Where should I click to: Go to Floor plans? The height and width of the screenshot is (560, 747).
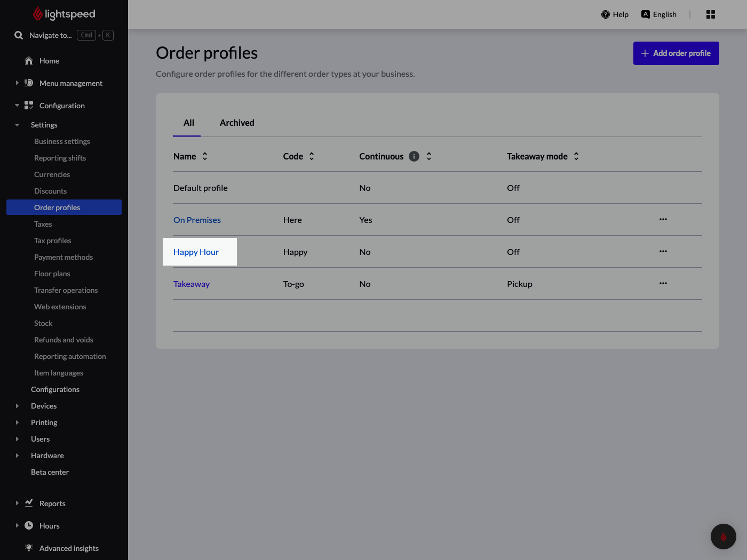click(52, 274)
